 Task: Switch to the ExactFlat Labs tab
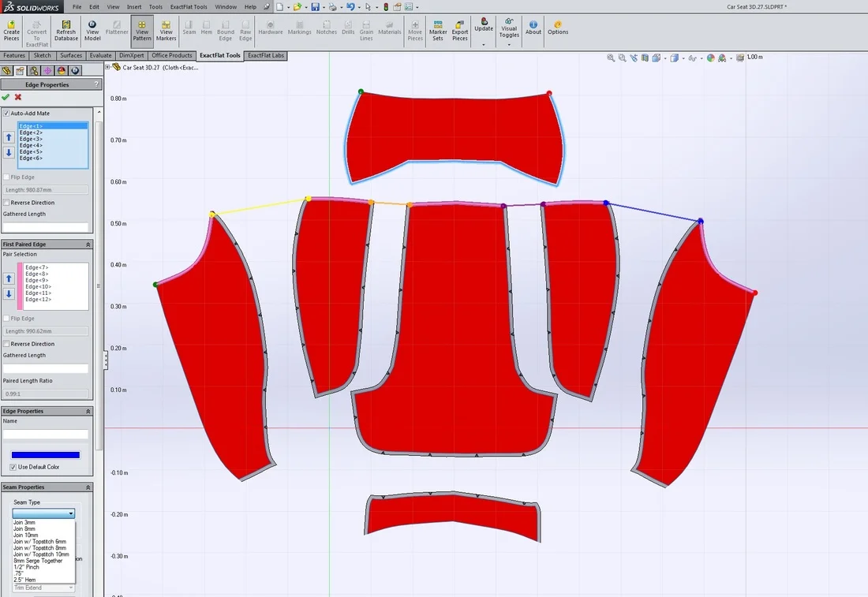(x=265, y=55)
